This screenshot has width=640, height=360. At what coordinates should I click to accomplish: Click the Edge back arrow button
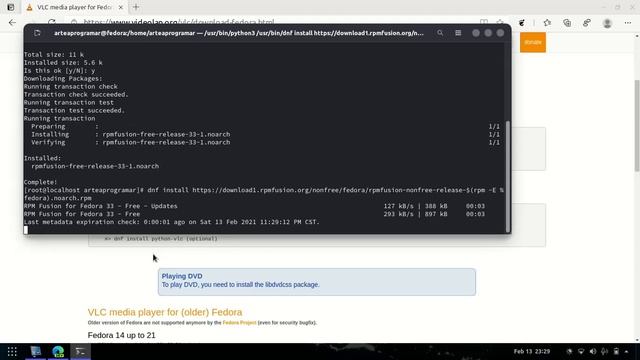[12, 22]
